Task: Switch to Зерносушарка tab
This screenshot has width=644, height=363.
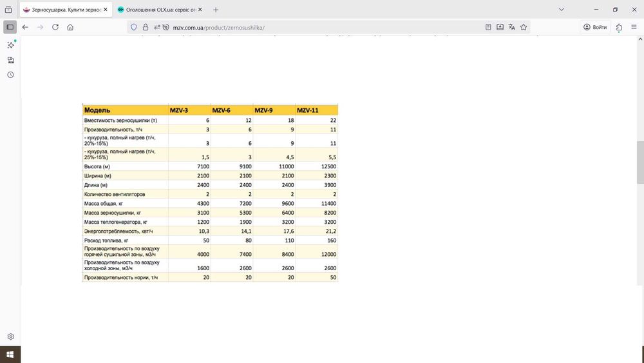Action: [x=66, y=10]
